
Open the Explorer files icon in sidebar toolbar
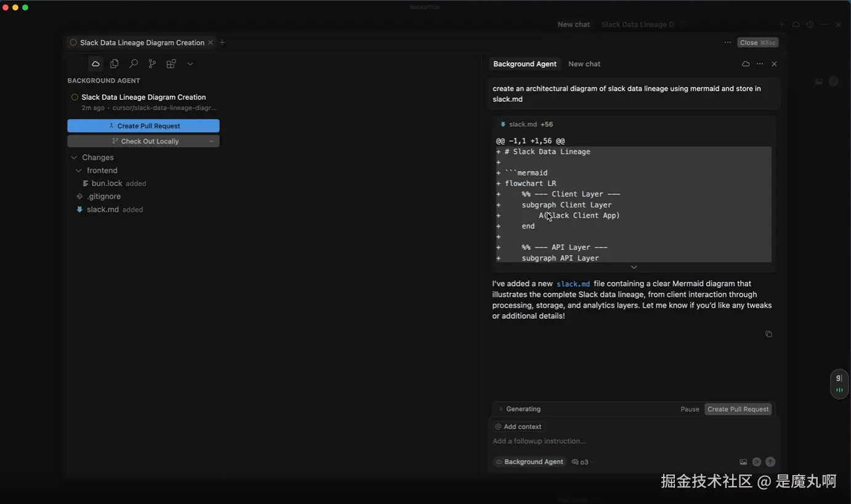[115, 63]
